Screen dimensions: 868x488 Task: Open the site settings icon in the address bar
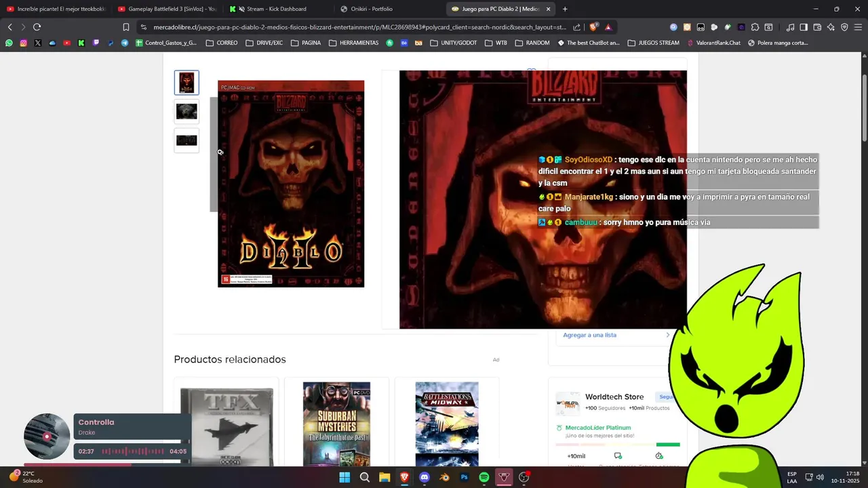[x=143, y=27]
